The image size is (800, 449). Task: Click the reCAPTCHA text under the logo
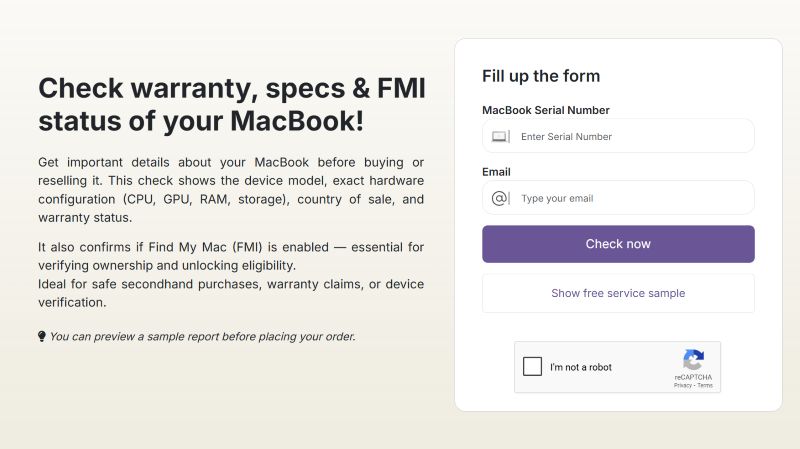coord(693,377)
